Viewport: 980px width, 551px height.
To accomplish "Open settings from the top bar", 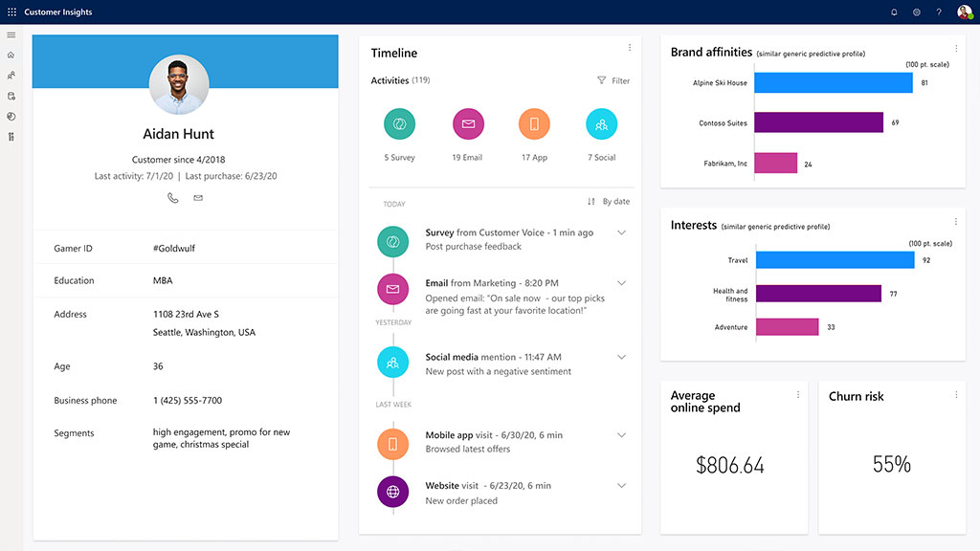I will (916, 11).
